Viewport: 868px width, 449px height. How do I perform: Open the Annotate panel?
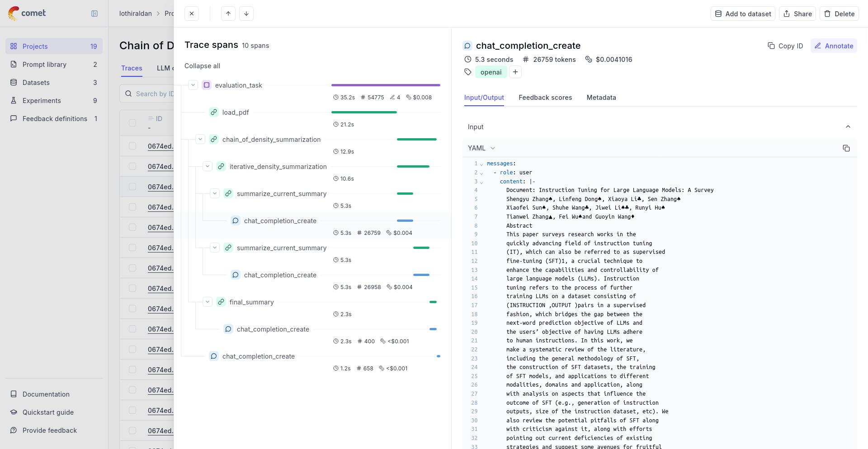pos(834,46)
